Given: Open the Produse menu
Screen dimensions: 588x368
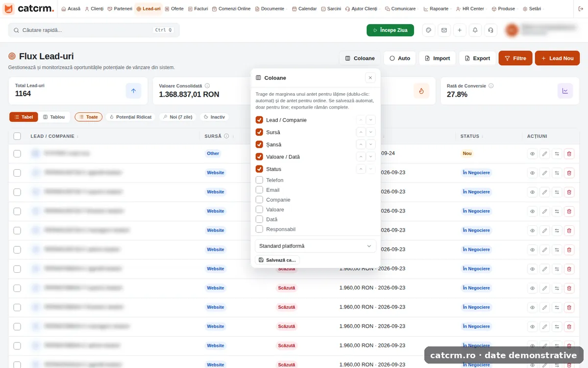Looking at the screenshot, I should coord(504,9).
